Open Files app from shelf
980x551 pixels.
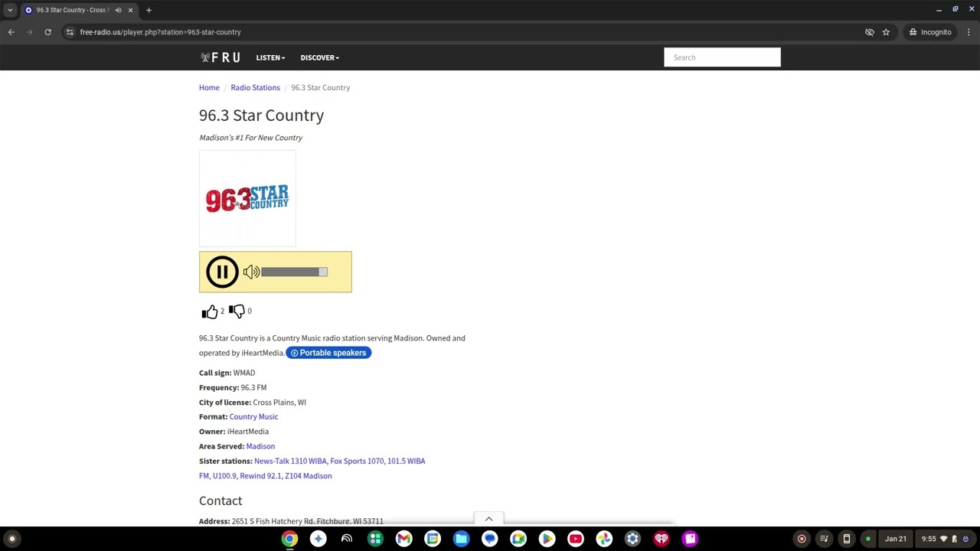[x=461, y=539]
